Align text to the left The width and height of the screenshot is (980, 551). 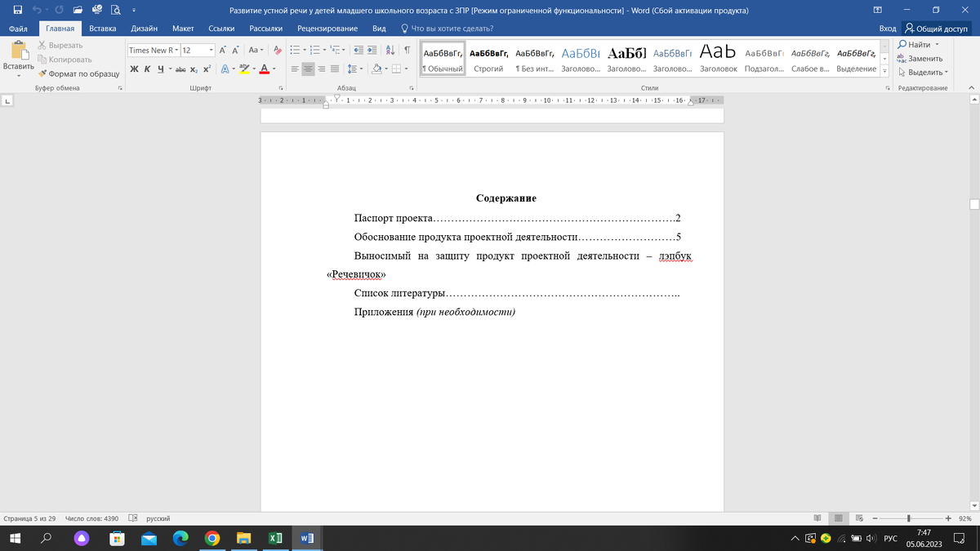[x=296, y=69]
